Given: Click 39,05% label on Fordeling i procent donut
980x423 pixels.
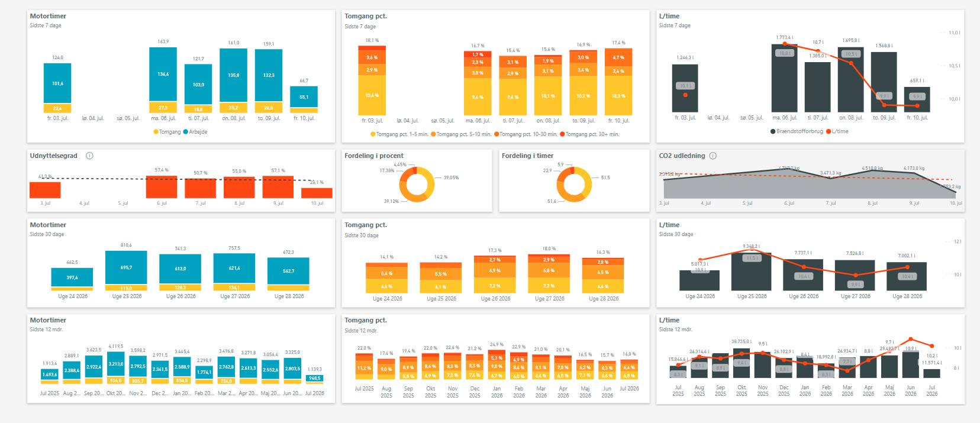Looking at the screenshot, I should [x=451, y=177].
